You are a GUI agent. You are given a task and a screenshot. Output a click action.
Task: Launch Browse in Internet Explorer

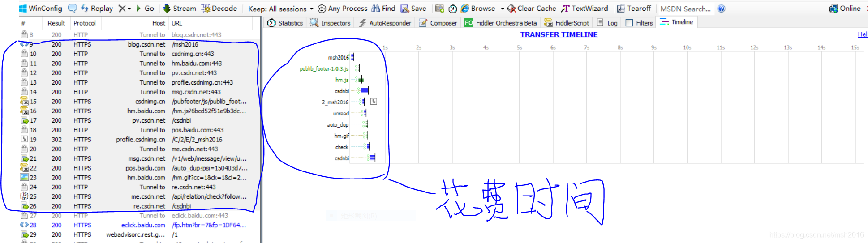click(x=478, y=9)
